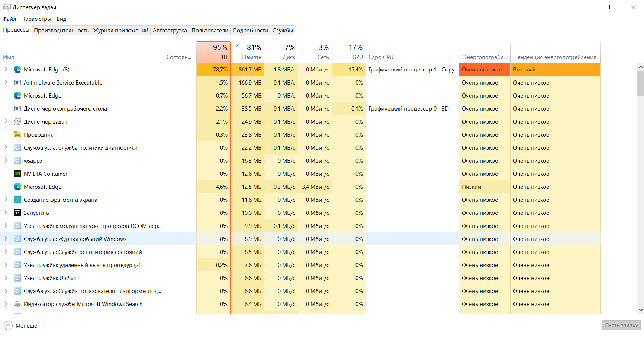This screenshot has height=337, width=644.
Task: Click the Запустить process icon
Action: [17, 213]
